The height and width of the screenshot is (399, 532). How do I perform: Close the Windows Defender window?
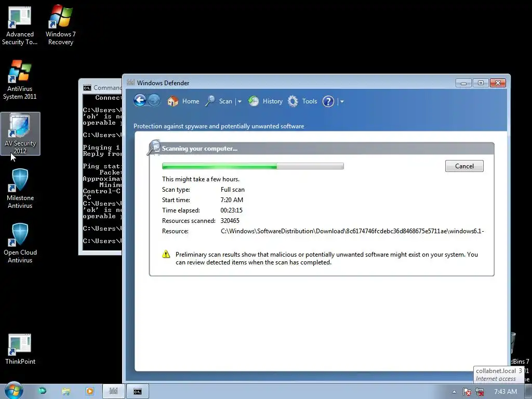498,83
